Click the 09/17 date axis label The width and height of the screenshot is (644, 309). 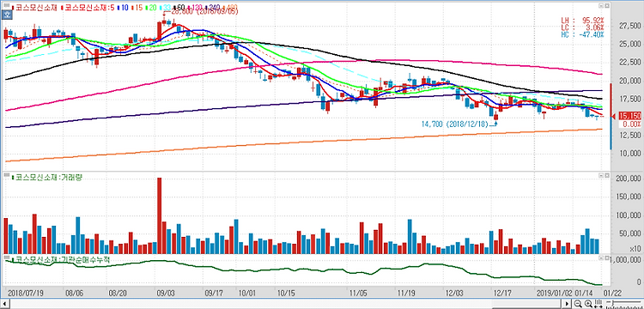tap(214, 293)
